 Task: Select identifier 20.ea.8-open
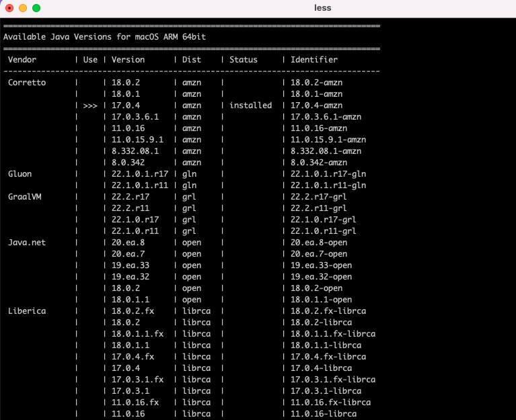click(x=319, y=243)
